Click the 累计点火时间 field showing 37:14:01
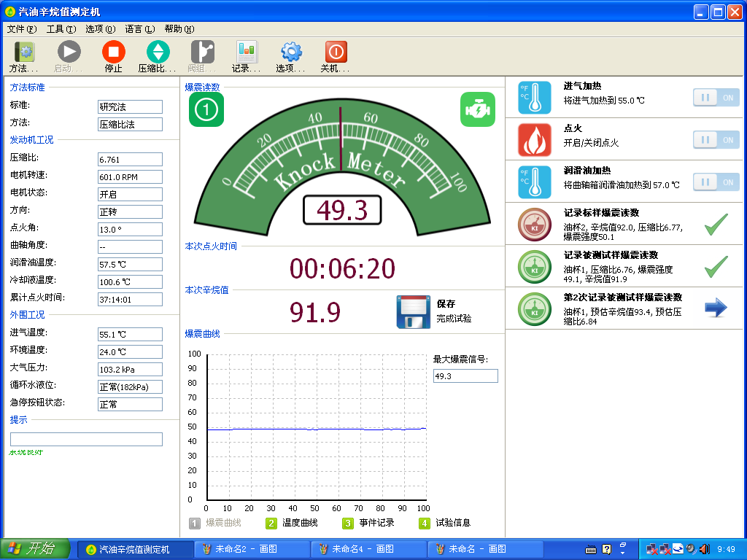Viewport: 747px width, 560px height. coord(130,299)
